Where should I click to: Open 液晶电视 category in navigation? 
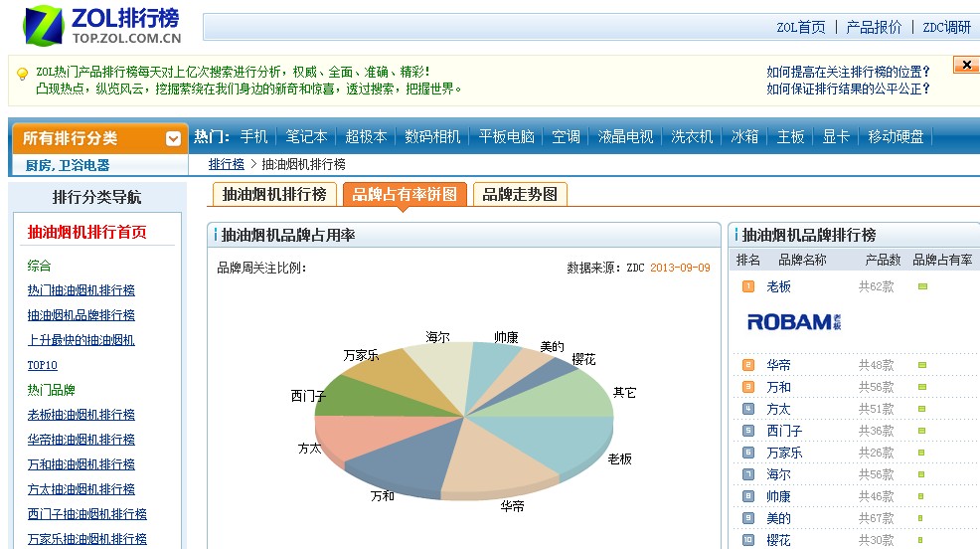pyautogui.click(x=625, y=137)
